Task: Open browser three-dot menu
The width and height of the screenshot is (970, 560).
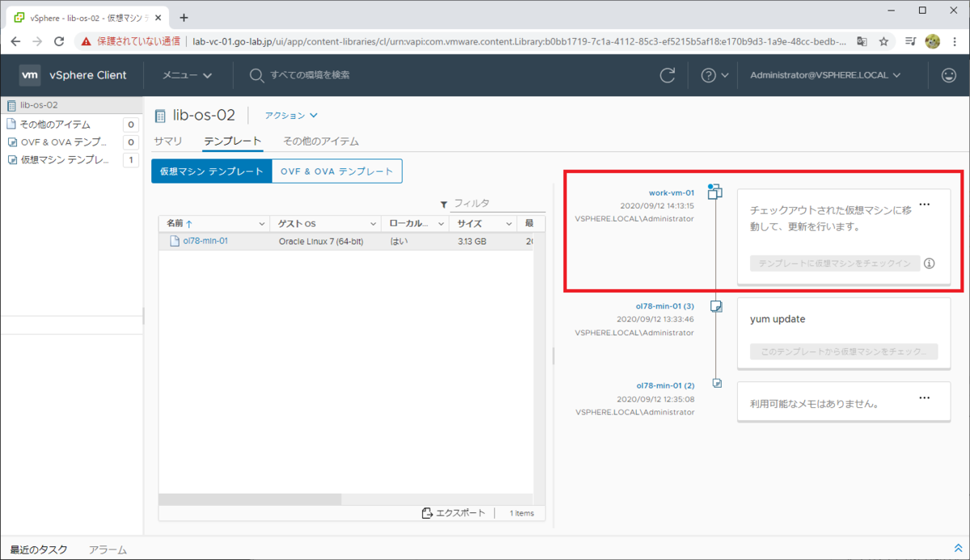Action: (x=954, y=41)
